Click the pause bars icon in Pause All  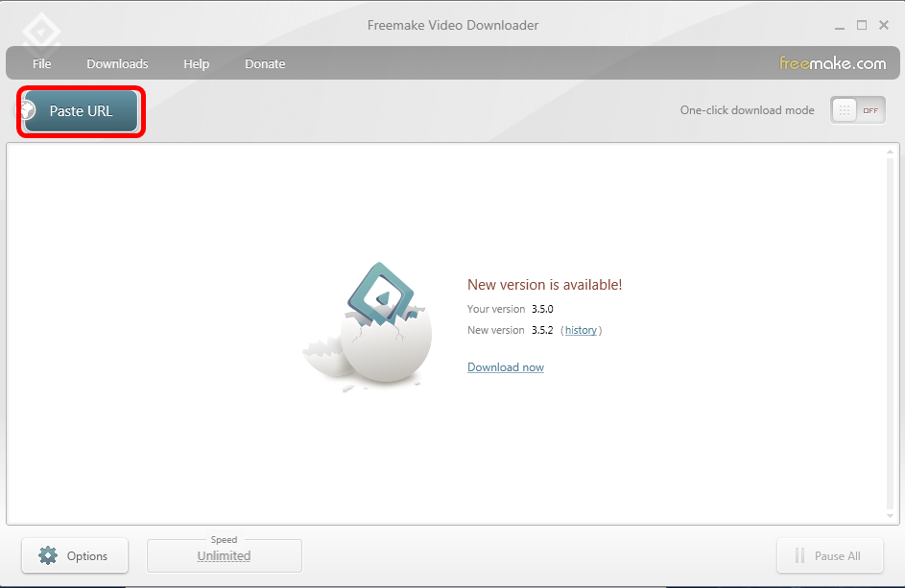pyautogui.click(x=799, y=555)
